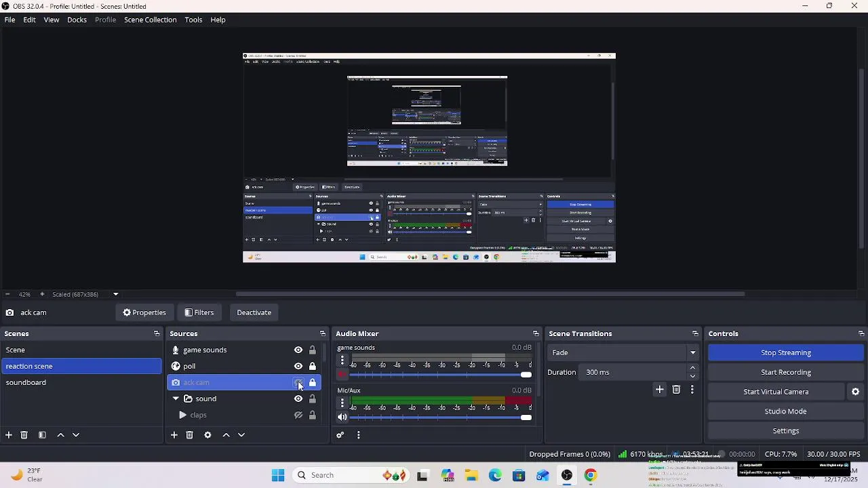Unlock the poll source
This screenshot has height=488, width=868.
pyautogui.click(x=313, y=367)
